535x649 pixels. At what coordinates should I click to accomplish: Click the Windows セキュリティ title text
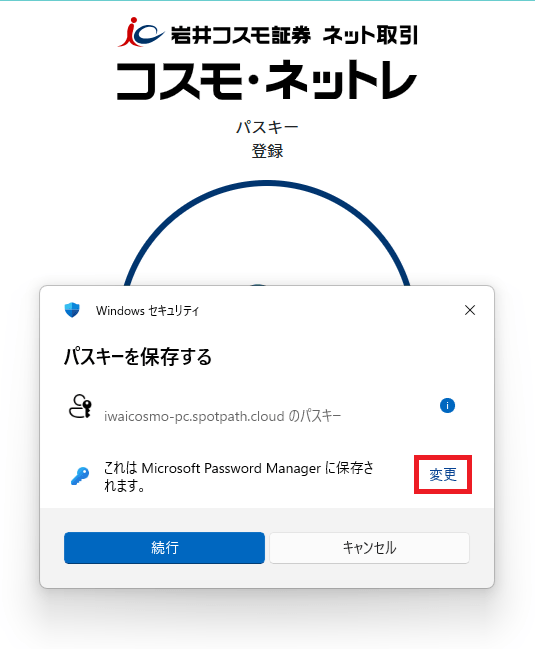tap(147, 310)
